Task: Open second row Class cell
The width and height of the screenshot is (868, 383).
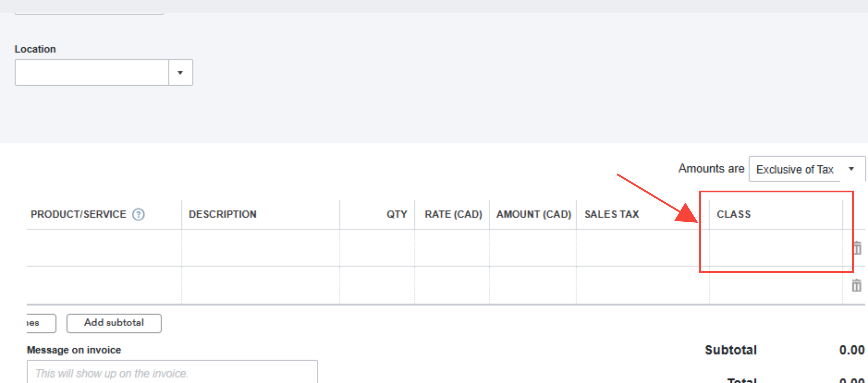Action: point(776,285)
